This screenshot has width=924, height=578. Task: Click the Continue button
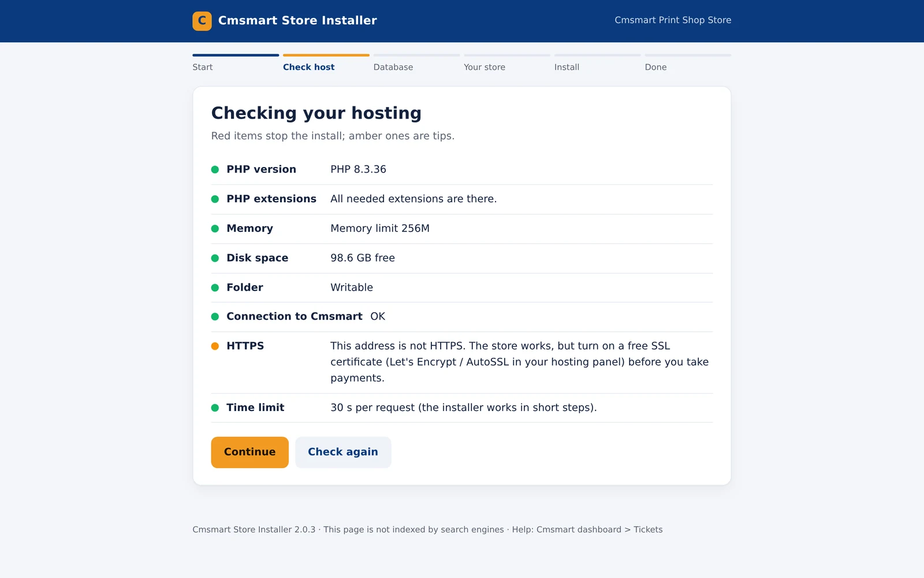[x=249, y=452]
